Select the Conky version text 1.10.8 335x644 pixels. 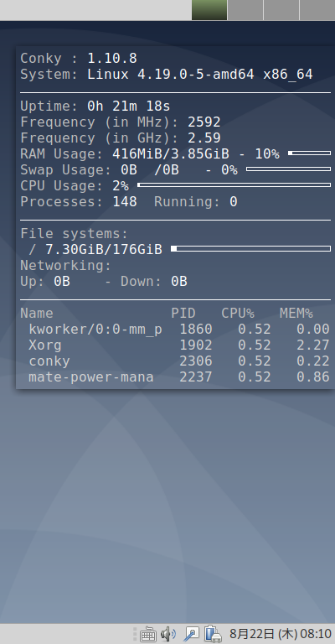(112, 59)
